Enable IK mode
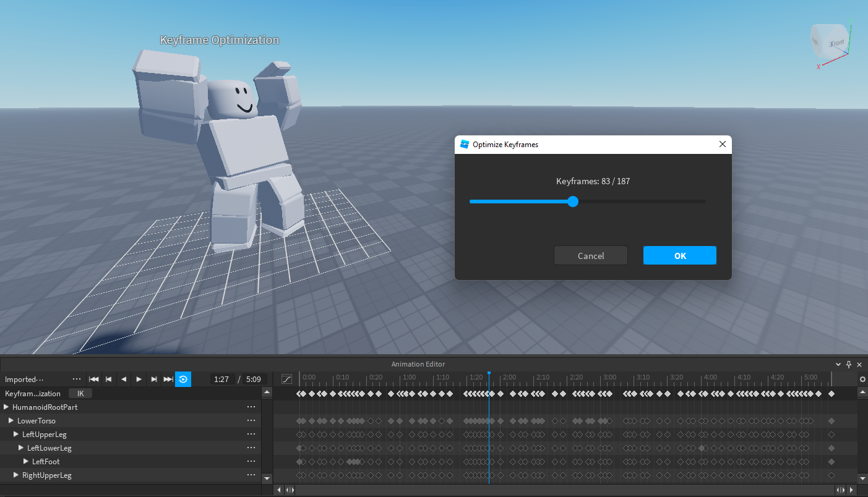Screen dimensions: 868x497 [80, 393]
